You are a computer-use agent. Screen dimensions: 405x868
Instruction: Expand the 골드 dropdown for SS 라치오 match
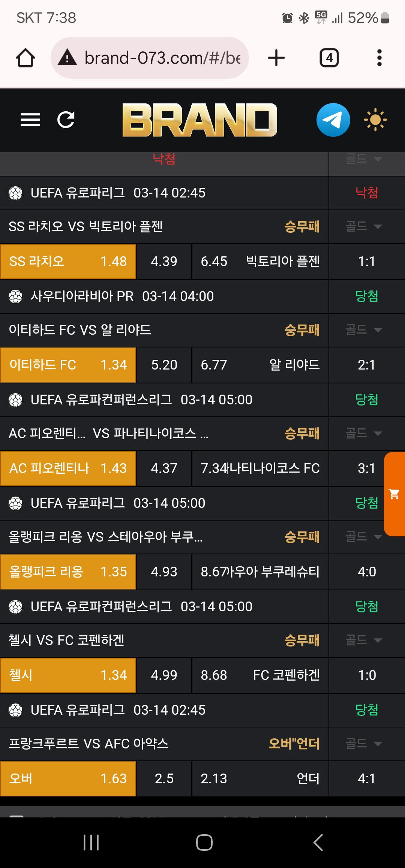coord(363,226)
